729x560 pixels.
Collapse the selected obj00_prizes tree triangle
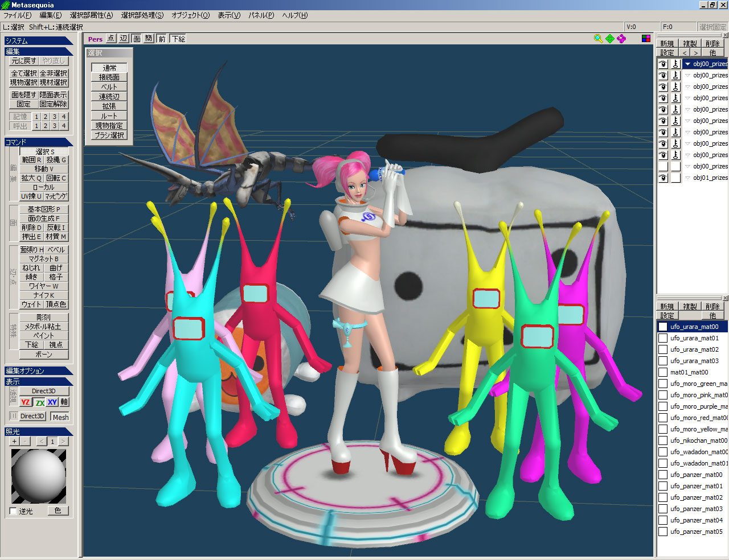point(687,64)
